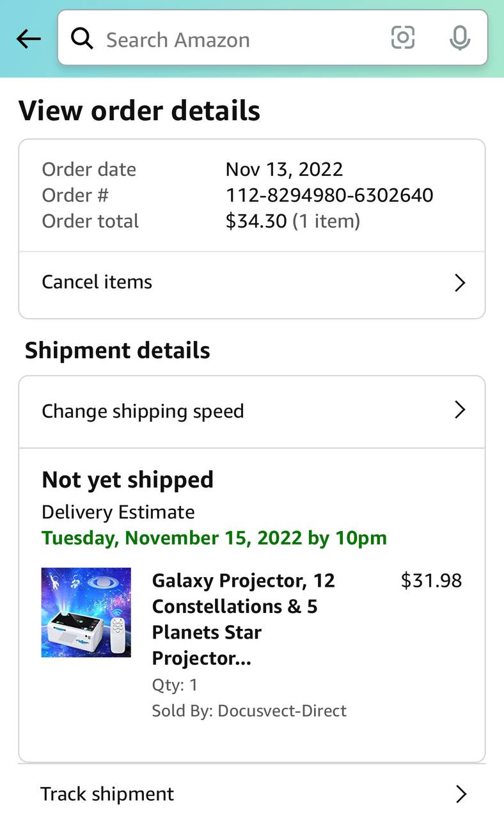The height and width of the screenshot is (819, 504).
Task: Open the Cancel items option
Action: (x=97, y=282)
